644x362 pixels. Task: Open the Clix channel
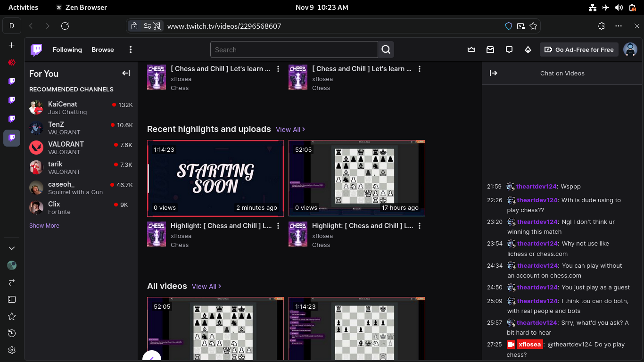click(81, 207)
